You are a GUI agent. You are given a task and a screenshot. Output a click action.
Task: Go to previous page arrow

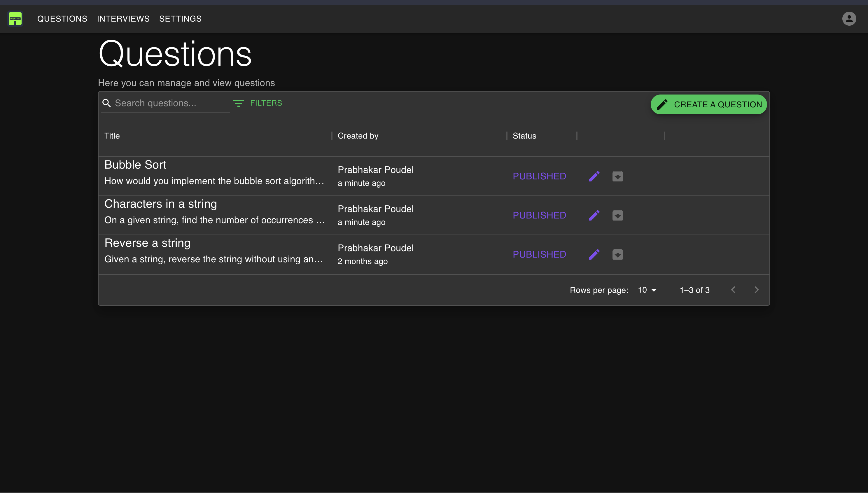pos(733,290)
